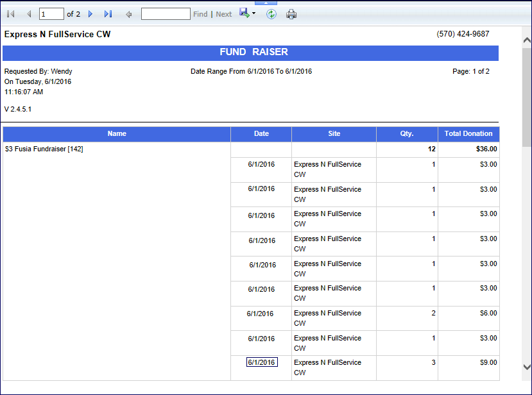
Task: Advance to the next report page
Action: 90,14
